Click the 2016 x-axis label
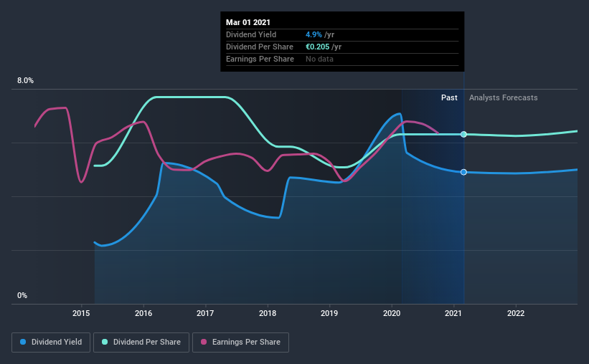 [x=143, y=313]
